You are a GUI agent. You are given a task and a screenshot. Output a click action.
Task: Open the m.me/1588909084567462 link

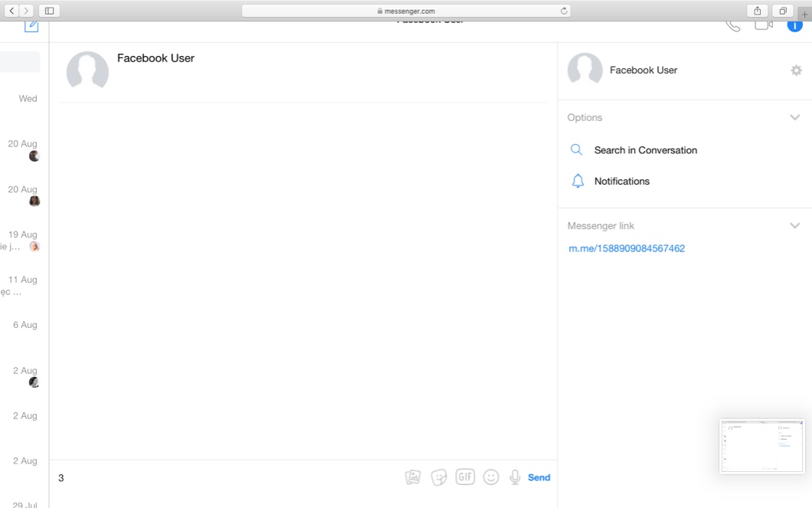pos(627,249)
